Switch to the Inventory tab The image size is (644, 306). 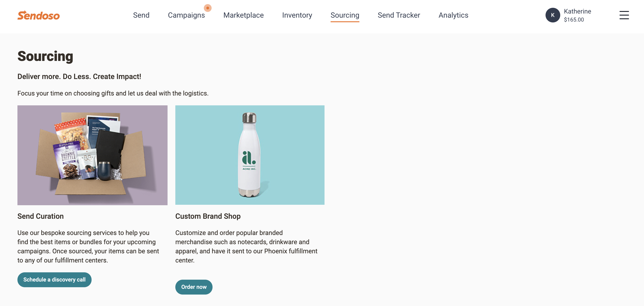297,15
